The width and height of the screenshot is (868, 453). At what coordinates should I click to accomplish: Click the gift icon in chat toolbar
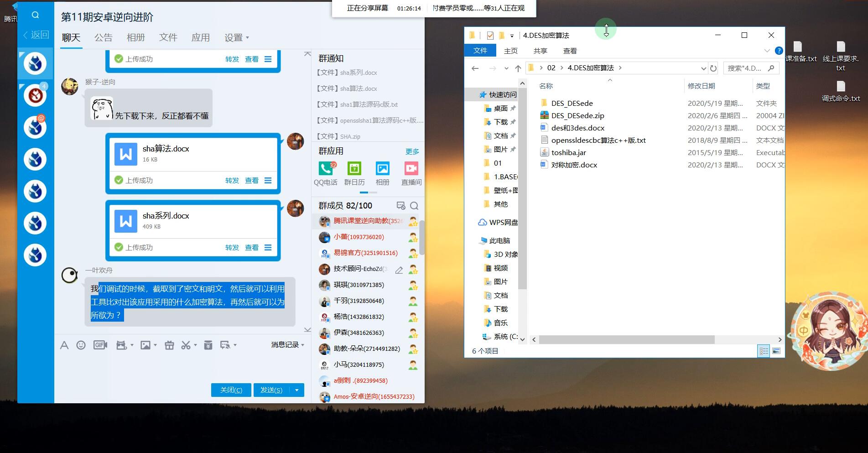pos(169,345)
